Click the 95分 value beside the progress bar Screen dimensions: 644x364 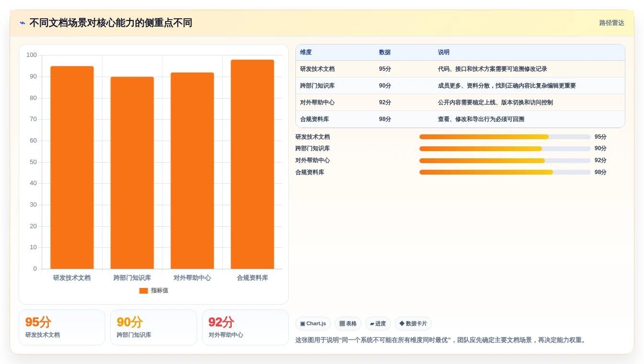(600, 137)
